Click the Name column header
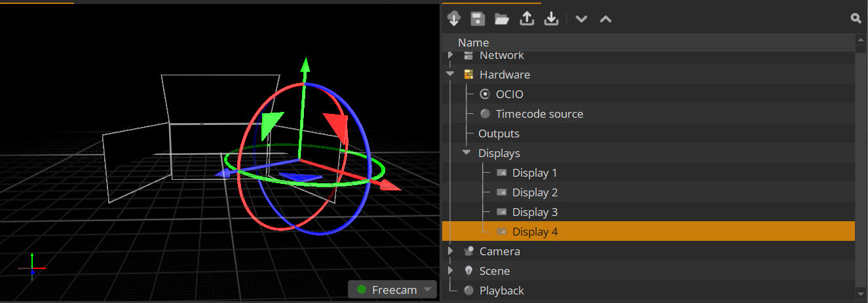The width and height of the screenshot is (868, 303). click(x=473, y=43)
